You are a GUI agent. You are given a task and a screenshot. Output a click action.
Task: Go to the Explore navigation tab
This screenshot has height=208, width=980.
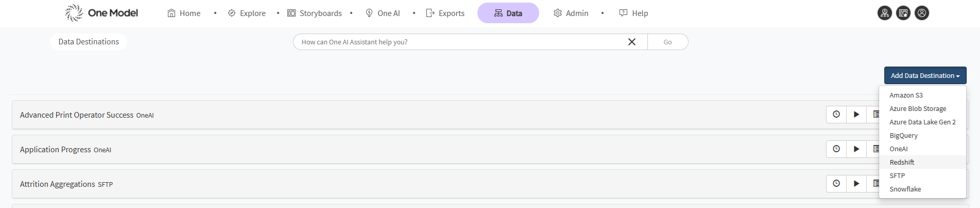(x=247, y=13)
